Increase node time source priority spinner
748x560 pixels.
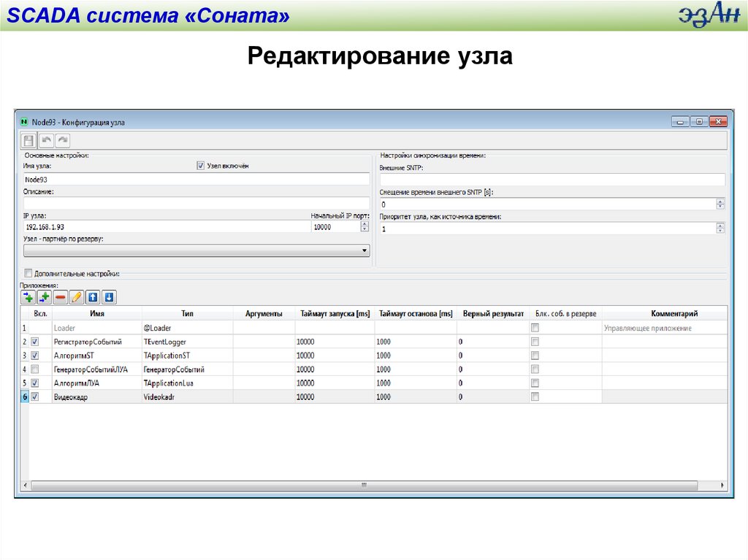[720, 226]
